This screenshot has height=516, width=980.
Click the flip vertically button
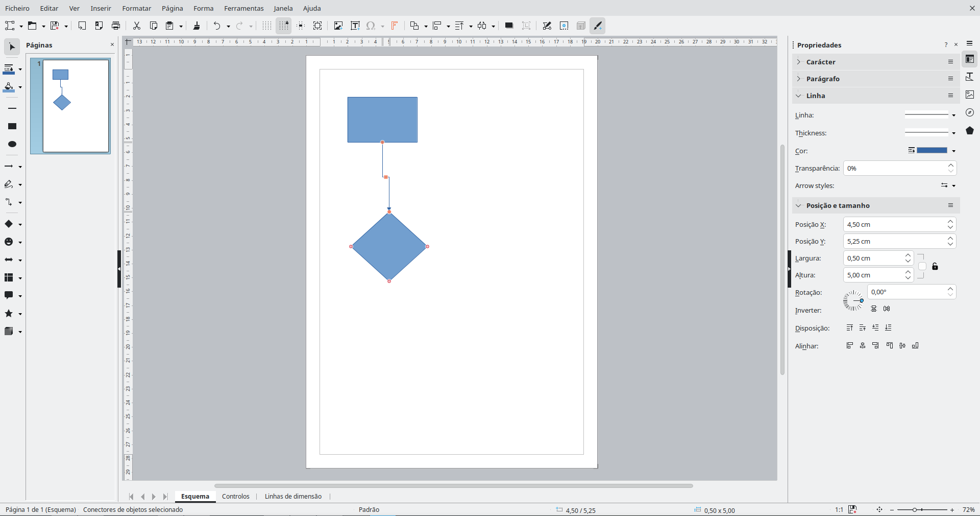874,309
